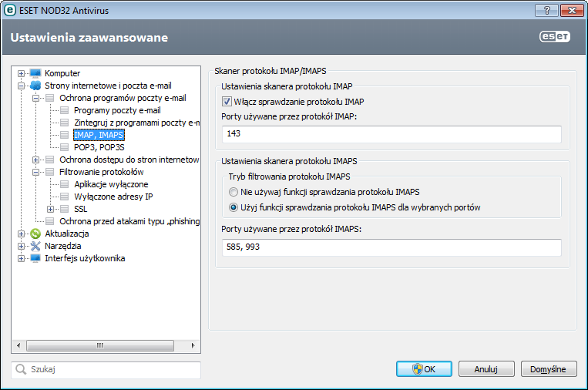Click the green Aktualizacja update icon
The width and height of the screenshot is (588, 390).
tap(35, 234)
